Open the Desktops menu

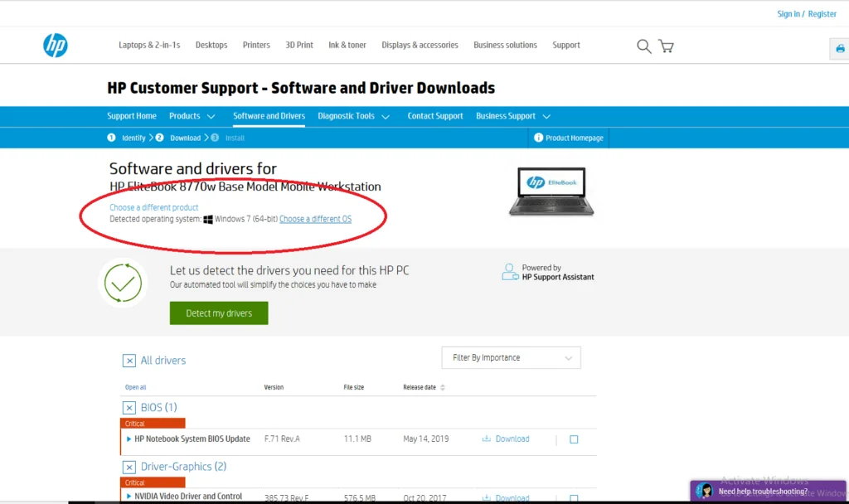pos(211,45)
